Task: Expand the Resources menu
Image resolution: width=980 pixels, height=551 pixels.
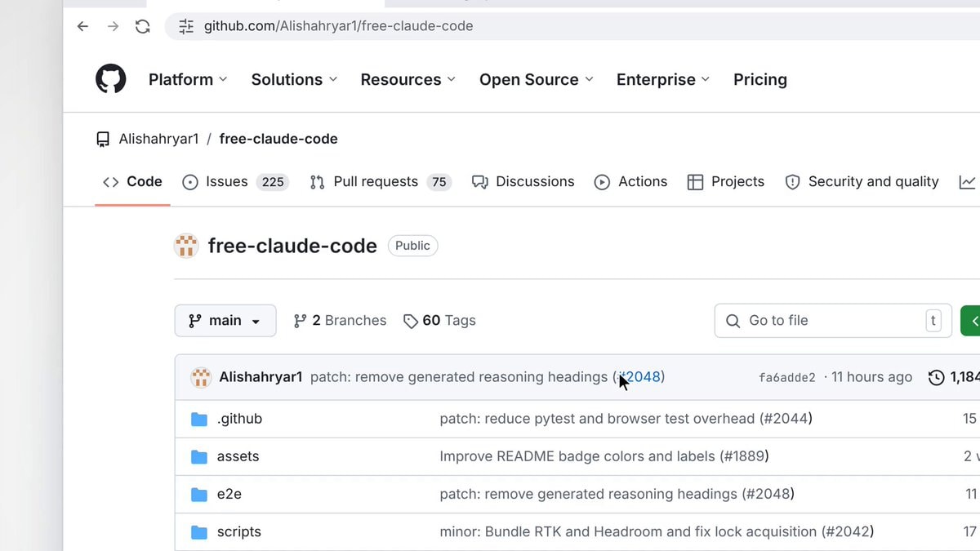Action: tap(408, 79)
